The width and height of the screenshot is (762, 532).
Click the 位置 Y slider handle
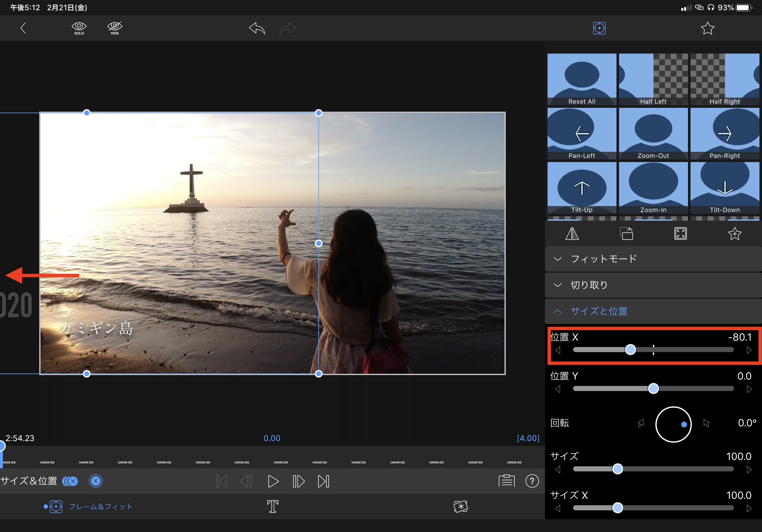point(653,388)
